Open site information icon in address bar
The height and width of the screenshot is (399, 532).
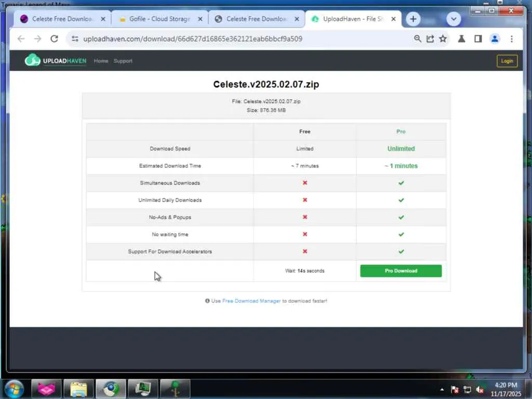click(x=75, y=39)
